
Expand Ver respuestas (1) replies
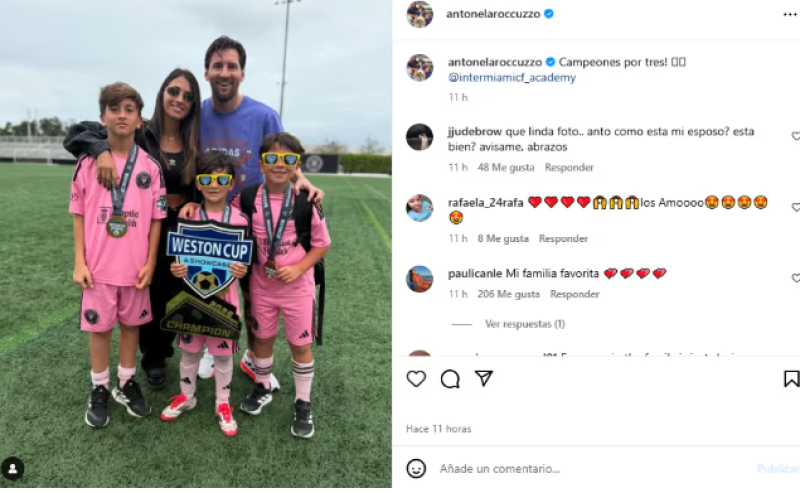coord(524,324)
